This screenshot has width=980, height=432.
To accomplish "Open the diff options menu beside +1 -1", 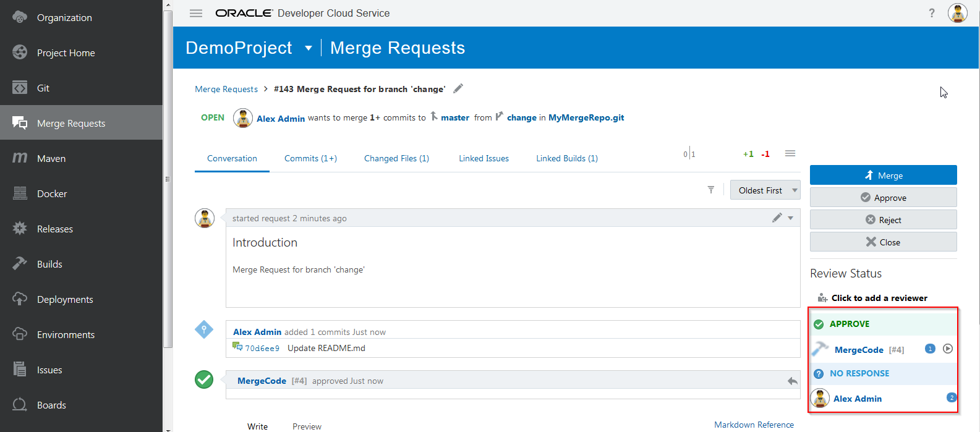I will point(790,153).
